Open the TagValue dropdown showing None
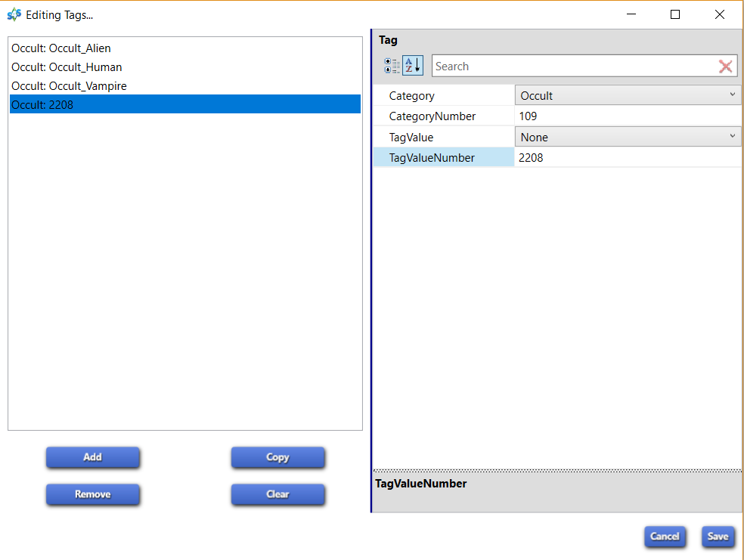This screenshot has height=560, width=744. pyautogui.click(x=628, y=137)
